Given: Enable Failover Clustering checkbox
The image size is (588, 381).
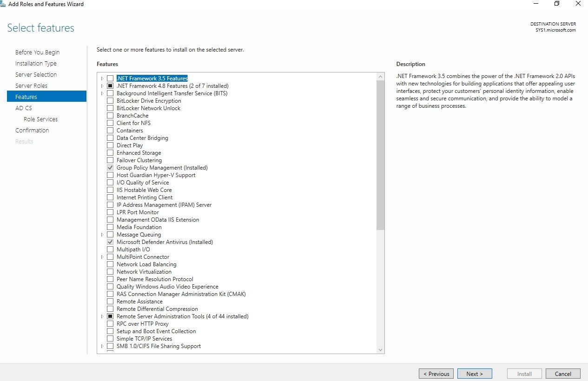Looking at the screenshot, I should pyautogui.click(x=110, y=160).
